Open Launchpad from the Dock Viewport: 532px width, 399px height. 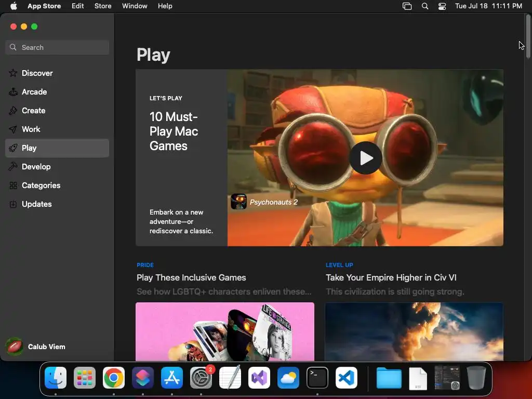coord(85,378)
